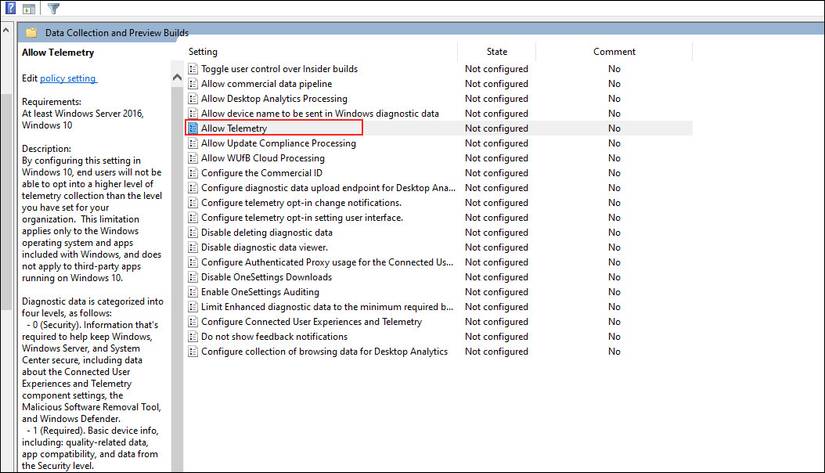The height and width of the screenshot is (473, 825).
Task: Click the icon beside Configure telemetry opt-in setting user interface
Action: pyautogui.click(x=193, y=217)
